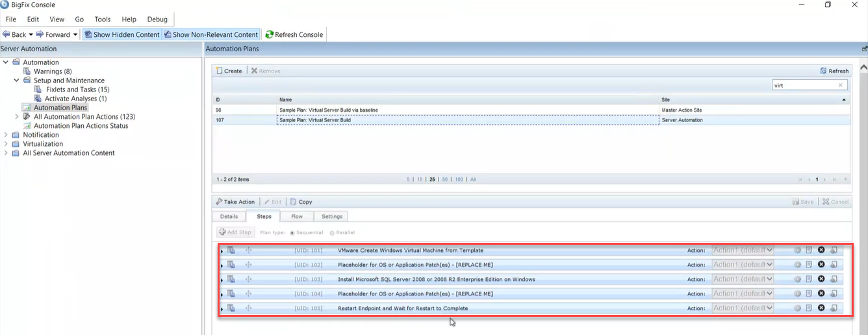Click the Create plan button
Viewport: 868px width, 335px height.
[x=229, y=71]
